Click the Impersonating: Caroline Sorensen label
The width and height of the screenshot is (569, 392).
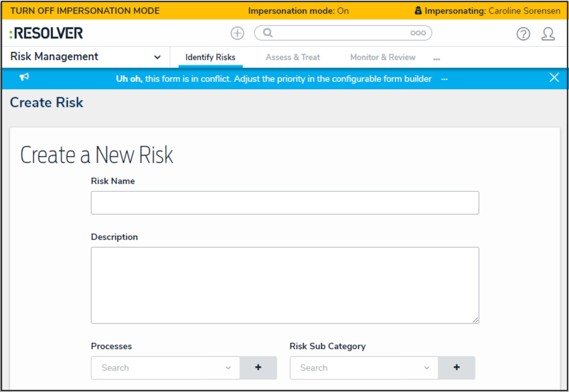click(x=487, y=11)
